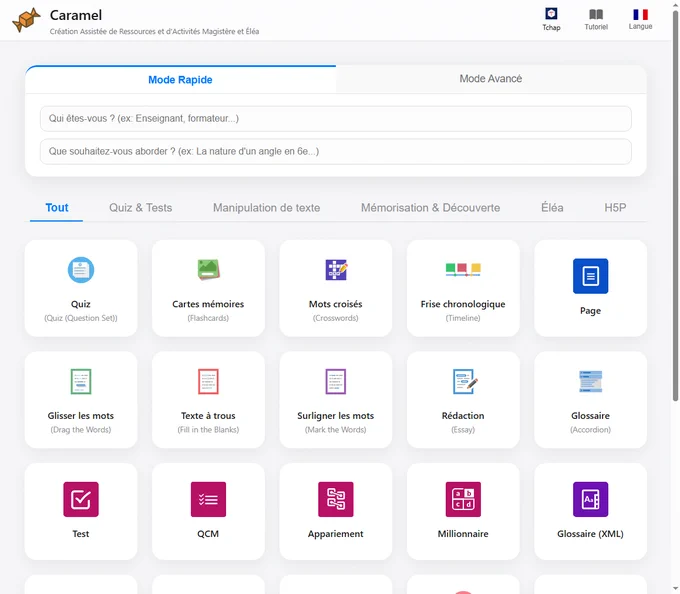Choose the QCM list icon

pos(208,499)
